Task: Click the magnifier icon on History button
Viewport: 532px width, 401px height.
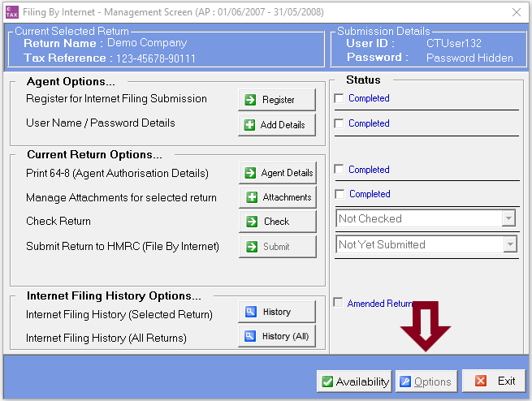Action: [251, 312]
